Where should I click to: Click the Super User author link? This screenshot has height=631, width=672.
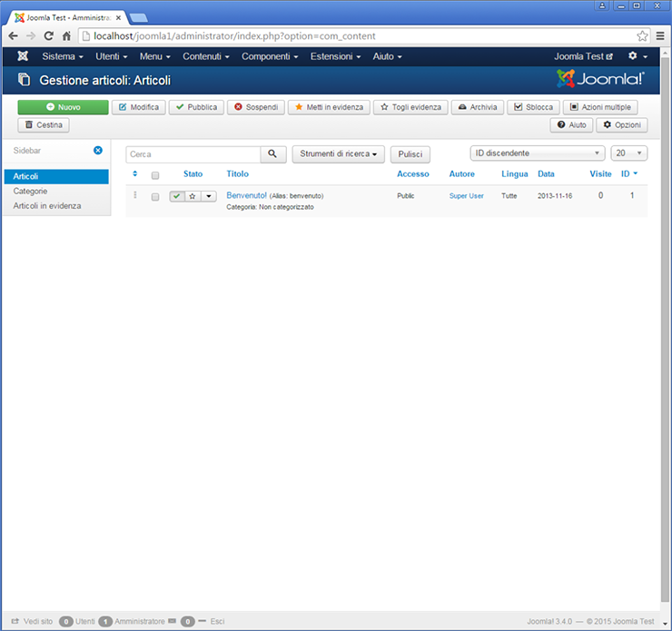click(x=466, y=196)
